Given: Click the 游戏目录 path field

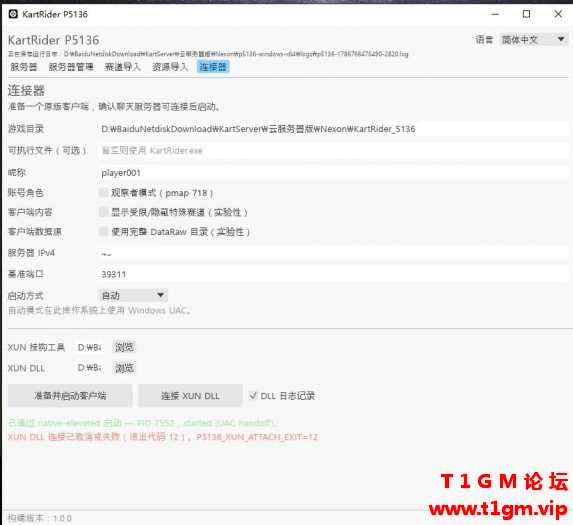Looking at the screenshot, I should point(333,129).
